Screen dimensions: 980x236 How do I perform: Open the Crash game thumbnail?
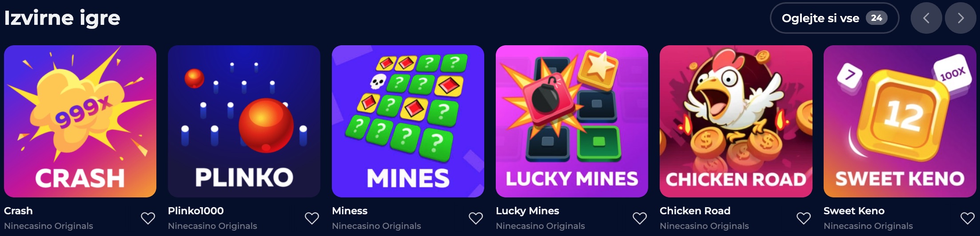[80, 121]
